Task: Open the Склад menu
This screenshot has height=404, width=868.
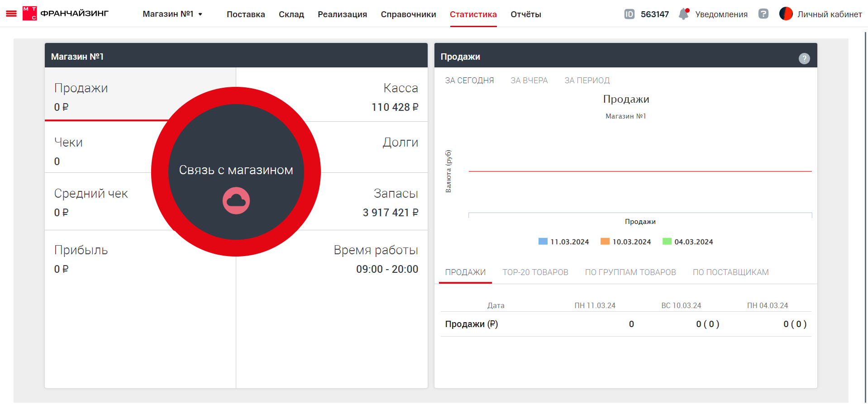Action: pos(291,14)
